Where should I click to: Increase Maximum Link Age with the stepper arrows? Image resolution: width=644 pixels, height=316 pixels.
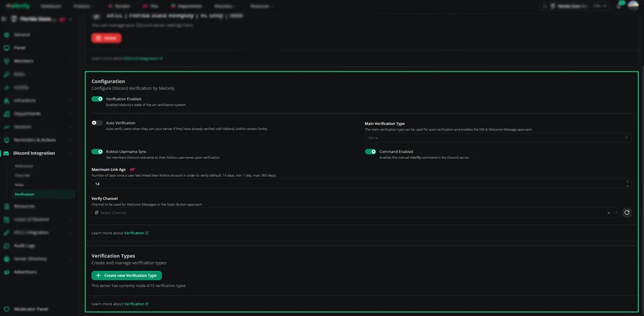[x=627, y=182]
